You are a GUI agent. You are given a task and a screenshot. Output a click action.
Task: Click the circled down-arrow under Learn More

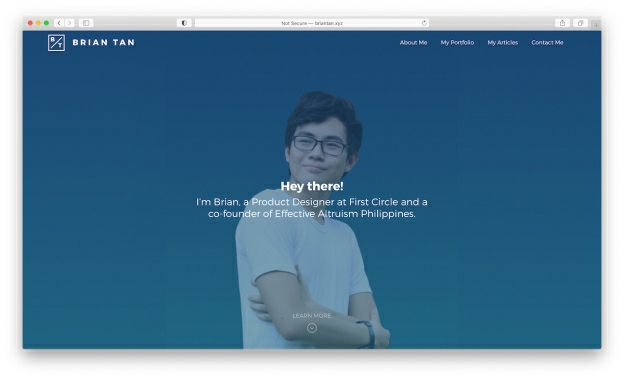tap(312, 328)
